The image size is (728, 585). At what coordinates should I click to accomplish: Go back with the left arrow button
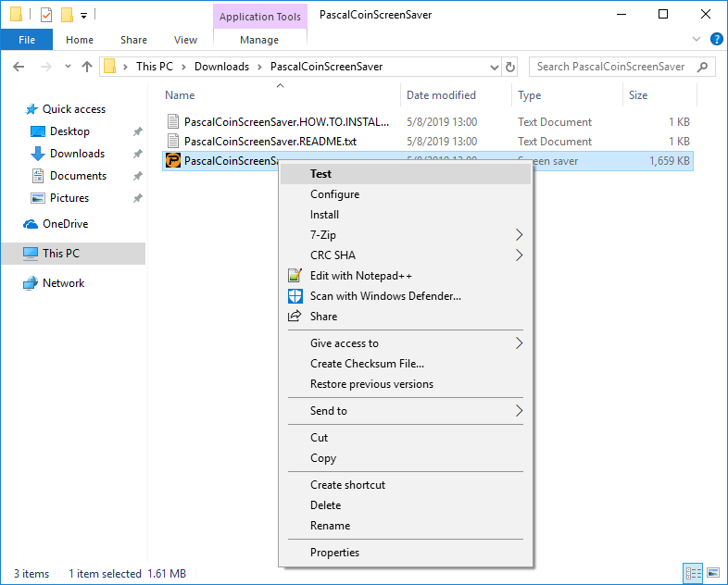[x=19, y=67]
